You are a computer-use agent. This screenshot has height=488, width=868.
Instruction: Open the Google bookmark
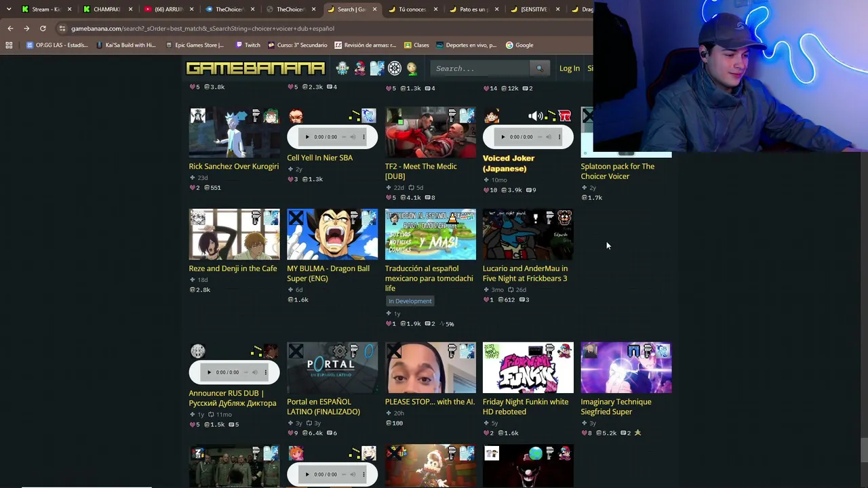[519, 45]
